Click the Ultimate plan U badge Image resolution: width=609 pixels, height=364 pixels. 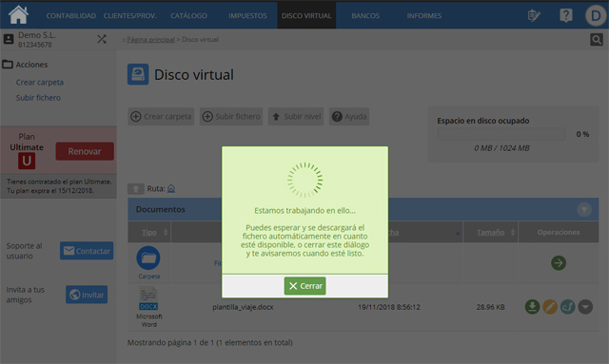pyautogui.click(x=27, y=161)
